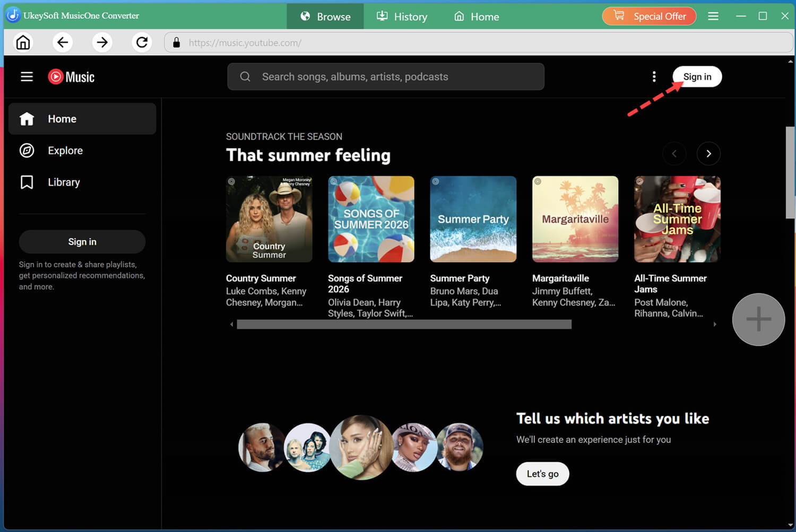Open the Browse tab
This screenshot has width=796, height=532.
click(325, 16)
